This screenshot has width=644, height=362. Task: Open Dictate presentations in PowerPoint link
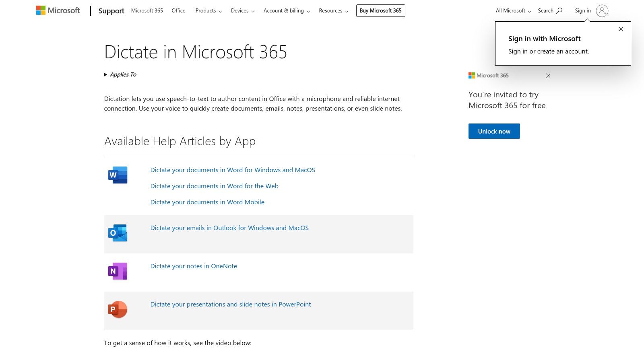pos(231,304)
